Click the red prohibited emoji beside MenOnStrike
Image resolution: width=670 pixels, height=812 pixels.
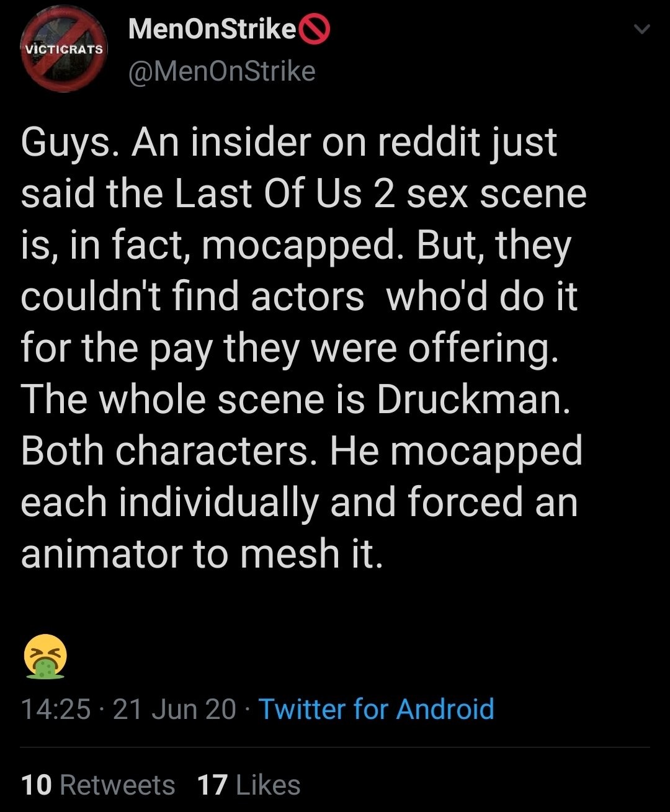[315, 30]
